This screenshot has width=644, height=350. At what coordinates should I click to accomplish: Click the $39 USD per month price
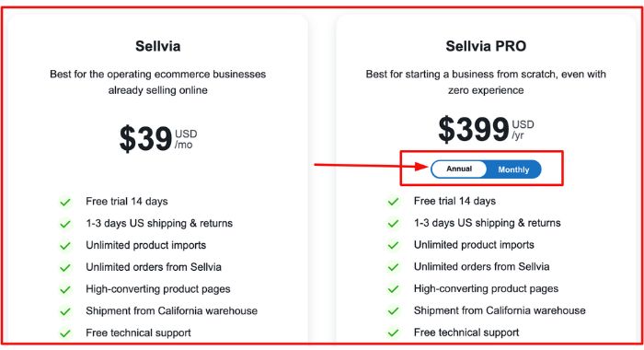[x=157, y=138]
